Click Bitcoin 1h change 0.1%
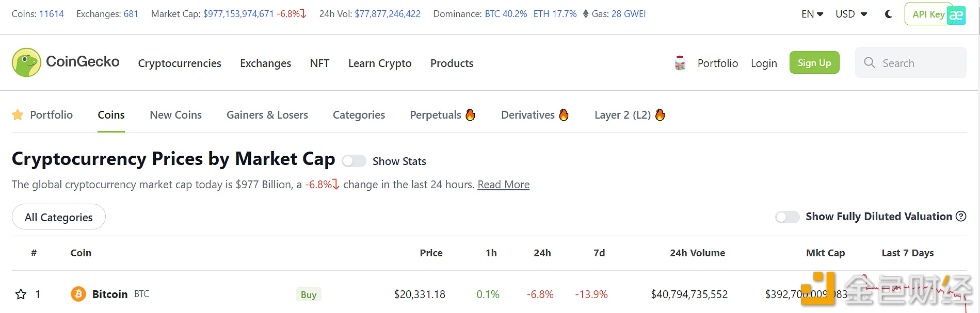This screenshot has height=313, width=980. (x=488, y=294)
